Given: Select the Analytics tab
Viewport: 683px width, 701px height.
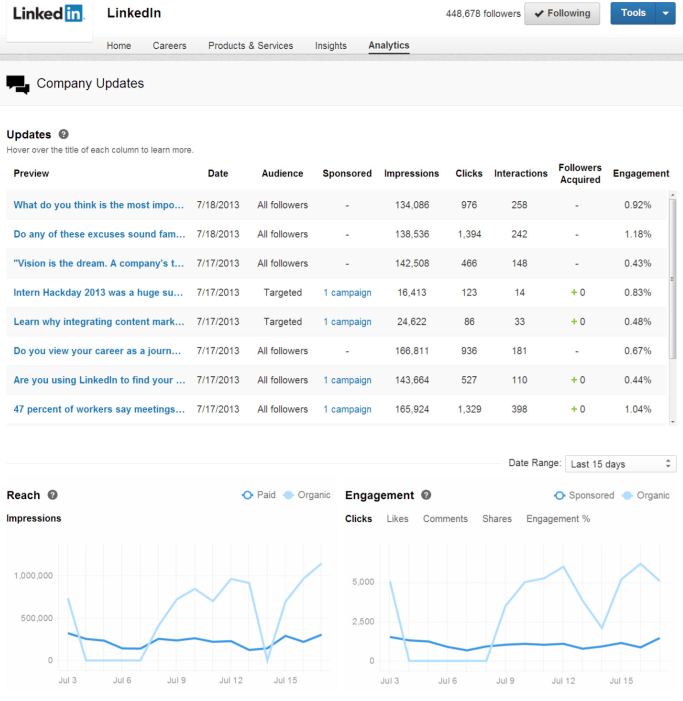Looking at the screenshot, I should [x=389, y=45].
